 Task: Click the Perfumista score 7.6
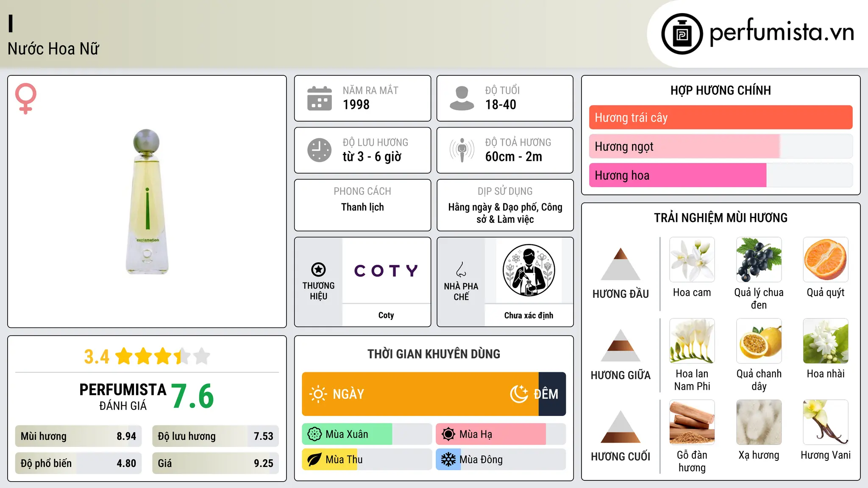tap(192, 396)
